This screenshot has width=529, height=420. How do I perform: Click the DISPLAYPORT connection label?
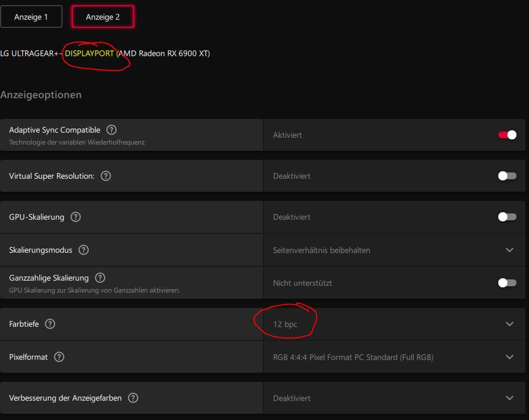coord(89,53)
